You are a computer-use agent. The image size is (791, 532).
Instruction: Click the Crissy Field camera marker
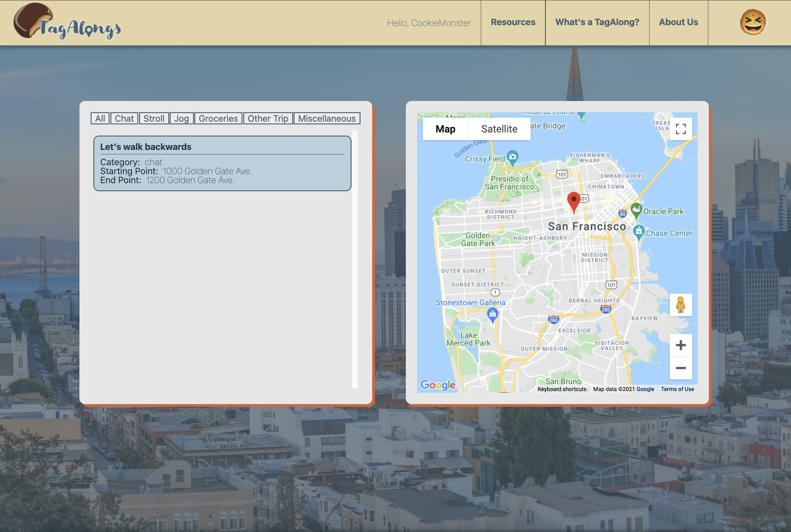coord(513,157)
